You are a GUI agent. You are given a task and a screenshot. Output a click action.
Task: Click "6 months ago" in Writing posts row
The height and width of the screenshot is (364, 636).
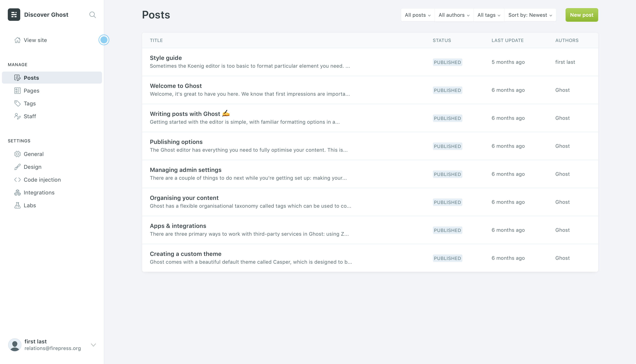(x=508, y=118)
